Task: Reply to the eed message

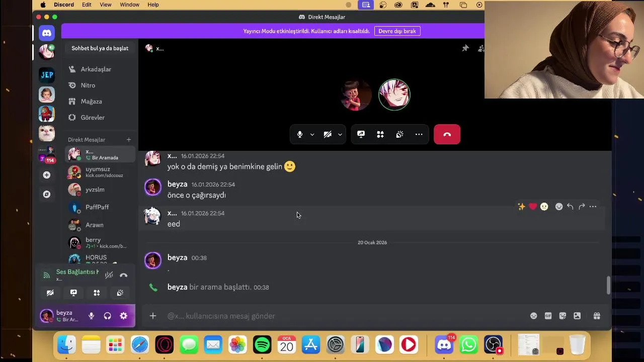Action: [570, 207]
